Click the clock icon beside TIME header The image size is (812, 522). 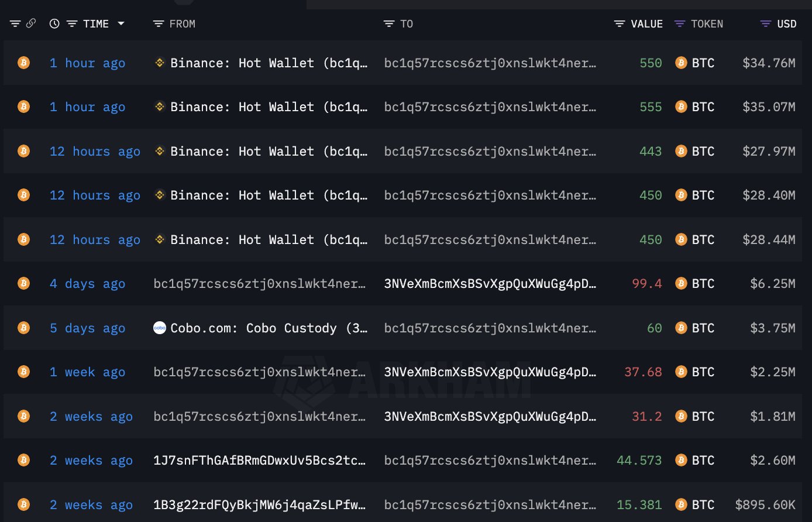coord(54,23)
